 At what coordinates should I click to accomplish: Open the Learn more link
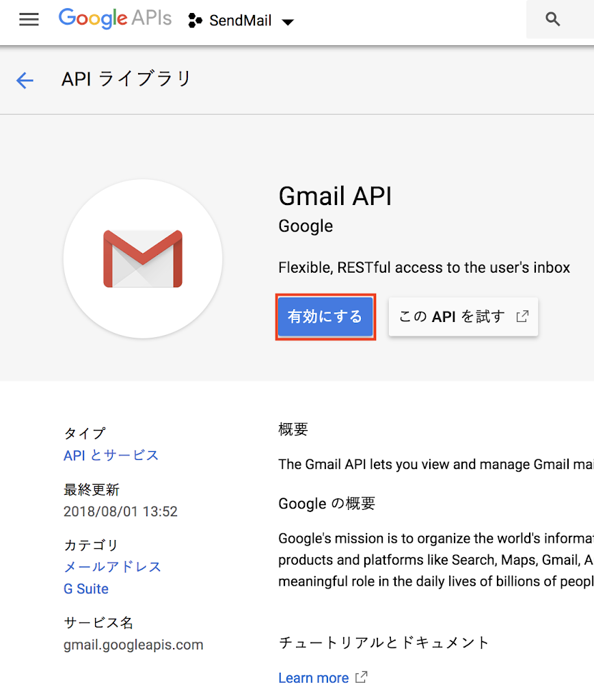coord(313,677)
